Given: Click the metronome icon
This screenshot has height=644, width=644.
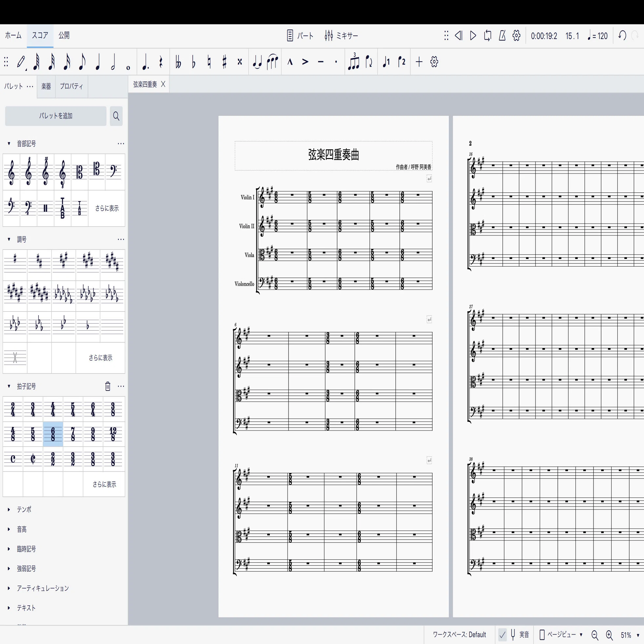Looking at the screenshot, I should point(502,35).
